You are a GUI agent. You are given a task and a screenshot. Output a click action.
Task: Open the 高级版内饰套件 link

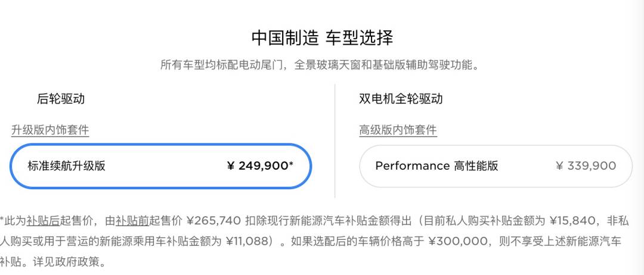pyautogui.click(x=398, y=130)
